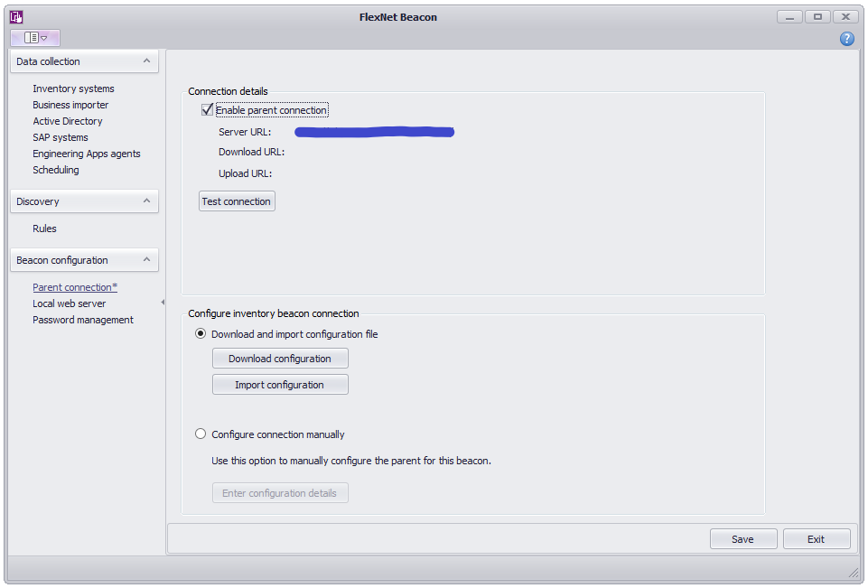Viewport: 868px width, 588px height.
Task: Select SAP systems in sidebar
Action: [x=61, y=137]
